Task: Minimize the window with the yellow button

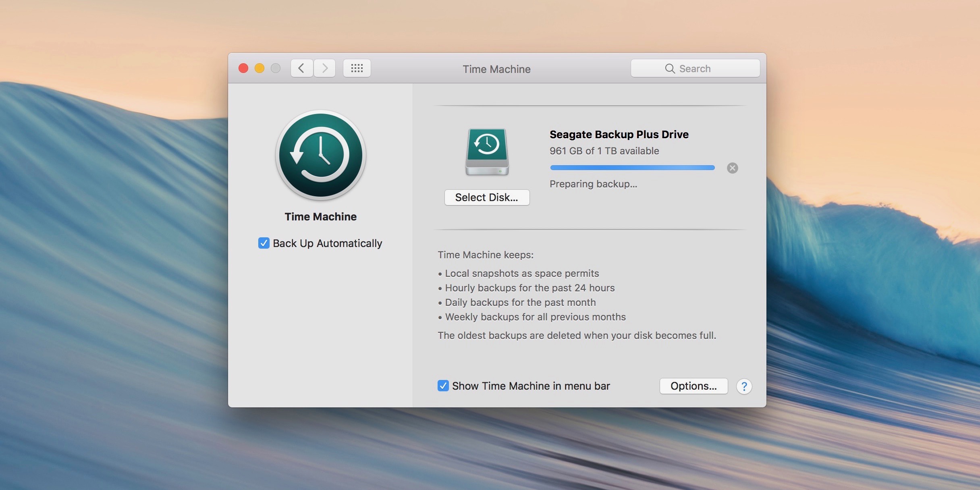Action: click(x=260, y=68)
